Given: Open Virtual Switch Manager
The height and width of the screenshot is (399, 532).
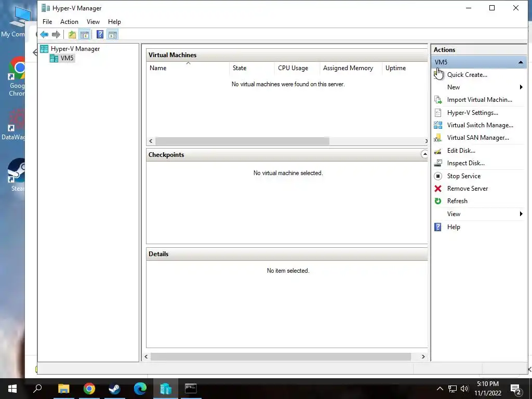Looking at the screenshot, I should coord(480,125).
